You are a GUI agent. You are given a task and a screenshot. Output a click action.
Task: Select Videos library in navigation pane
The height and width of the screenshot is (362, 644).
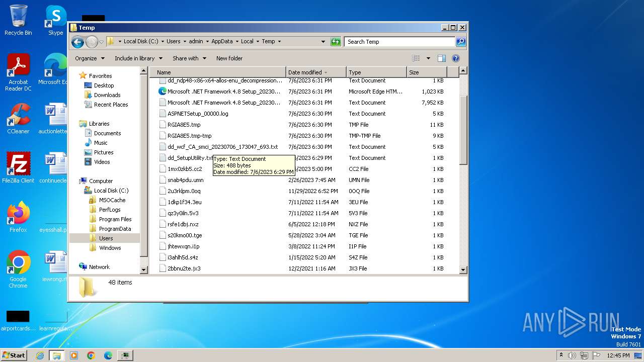pos(102,162)
